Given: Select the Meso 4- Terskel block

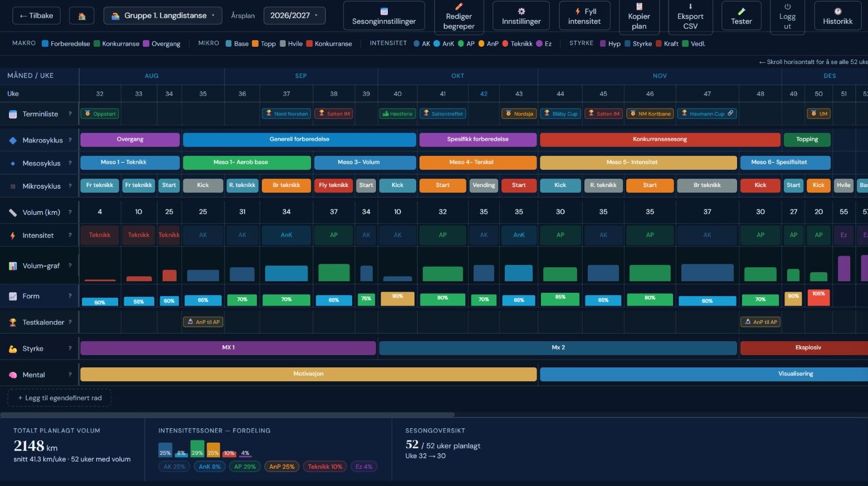Looking at the screenshot, I should tap(478, 163).
